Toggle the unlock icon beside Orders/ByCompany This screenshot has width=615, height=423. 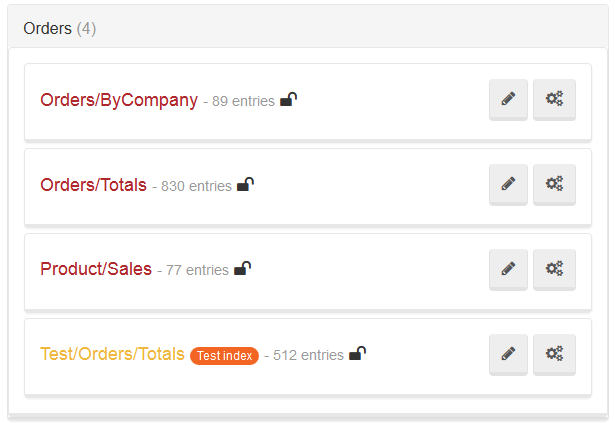(x=288, y=100)
